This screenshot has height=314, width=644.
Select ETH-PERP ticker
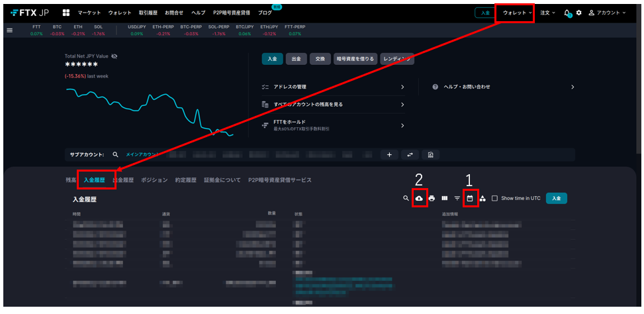coord(163,30)
